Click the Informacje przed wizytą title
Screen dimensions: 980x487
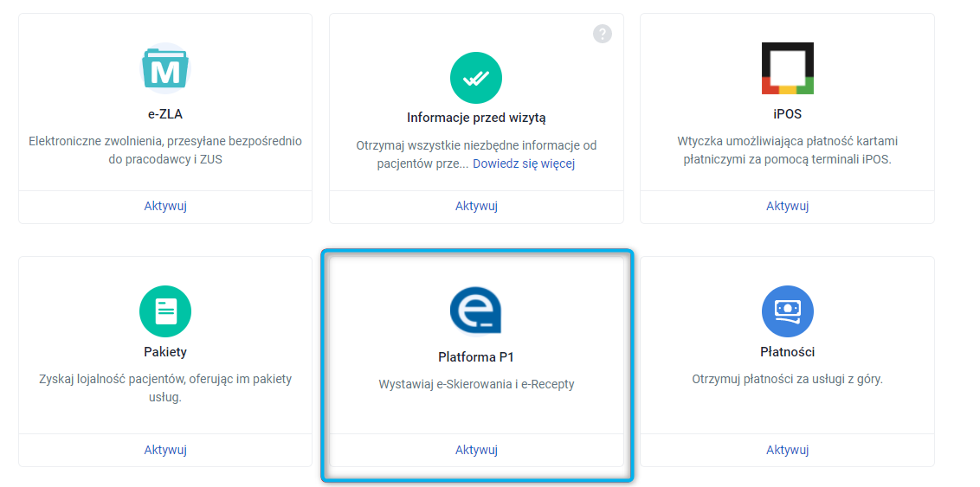476,118
